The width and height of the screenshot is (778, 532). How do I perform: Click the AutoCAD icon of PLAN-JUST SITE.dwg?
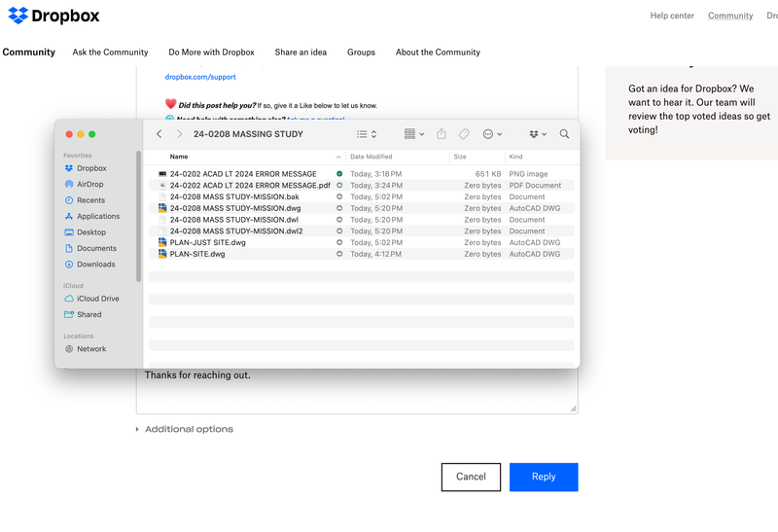coord(162,242)
